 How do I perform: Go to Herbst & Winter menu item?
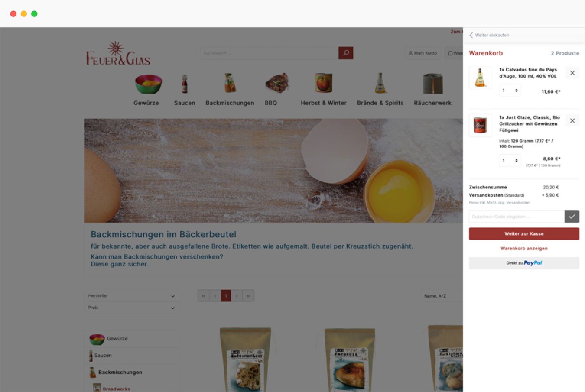pos(324,103)
